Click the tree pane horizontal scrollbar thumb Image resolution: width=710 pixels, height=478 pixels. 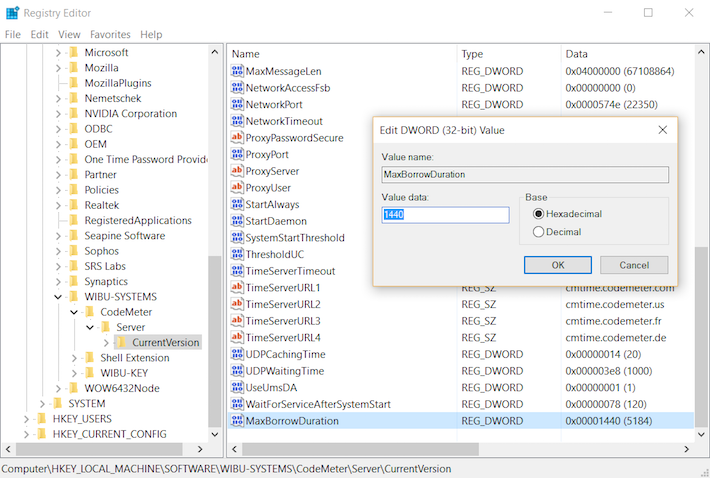pos(99,449)
